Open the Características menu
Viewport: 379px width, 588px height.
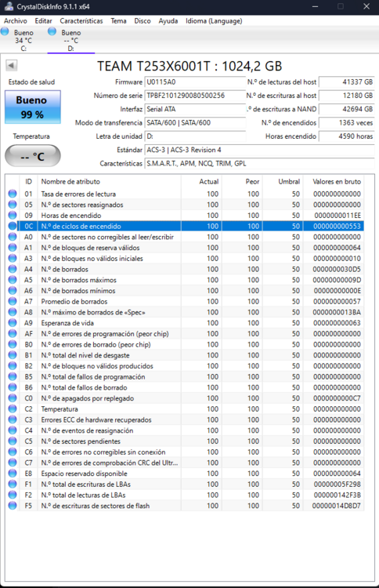[x=81, y=21]
